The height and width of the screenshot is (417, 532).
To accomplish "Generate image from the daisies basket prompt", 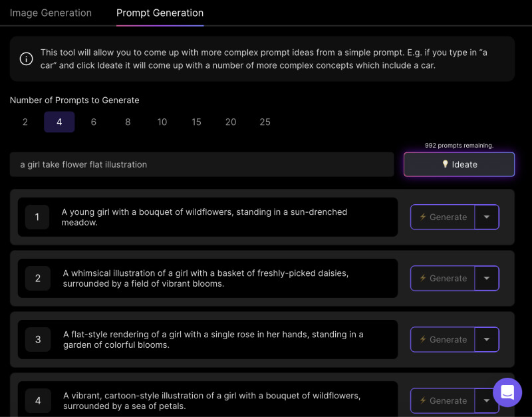I will click(443, 278).
